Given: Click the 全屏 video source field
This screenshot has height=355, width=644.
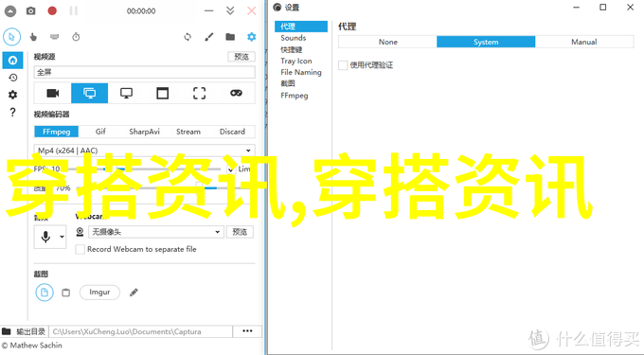Looking at the screenshot, I should [144, 72].
